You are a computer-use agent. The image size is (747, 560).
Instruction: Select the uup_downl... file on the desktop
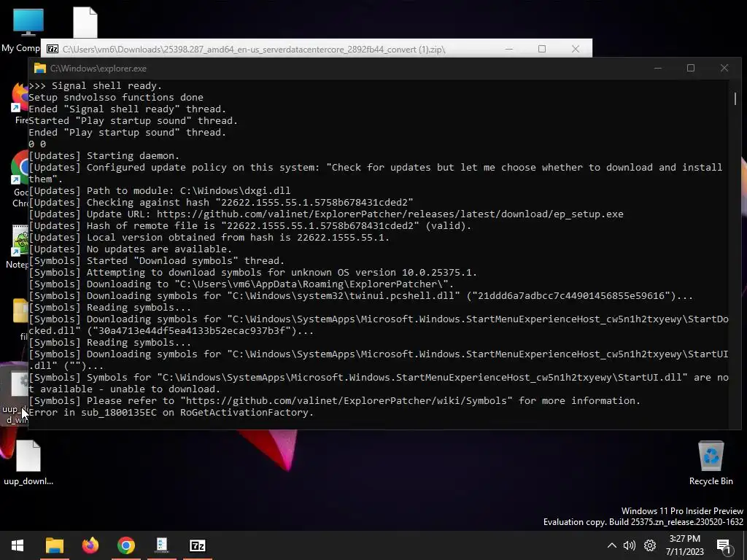point(28,462)
